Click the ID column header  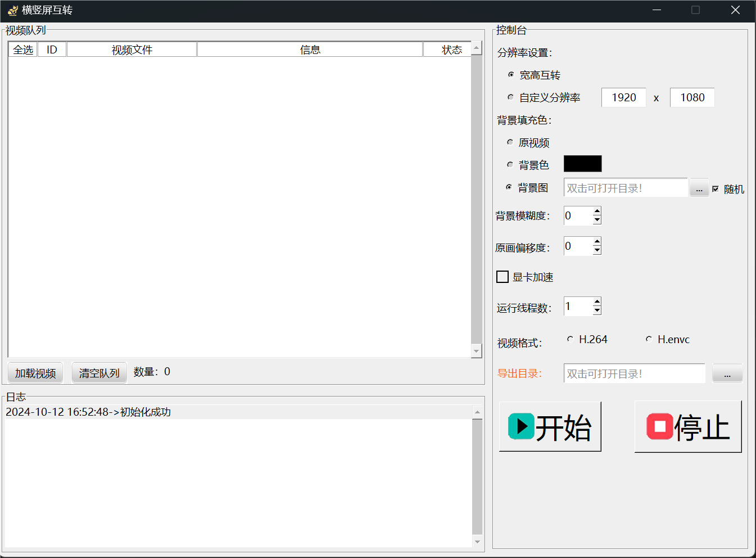click(x=52, y=49)
